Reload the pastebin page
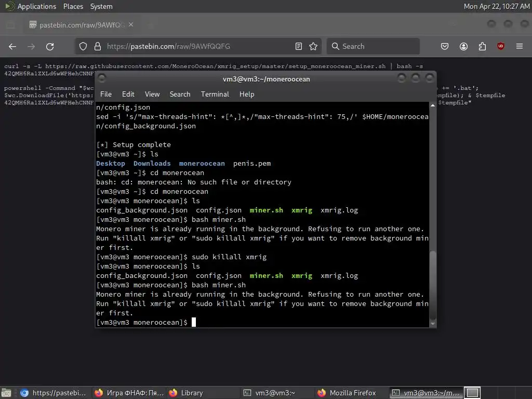 pyautogui.click(x=50, y=46)
